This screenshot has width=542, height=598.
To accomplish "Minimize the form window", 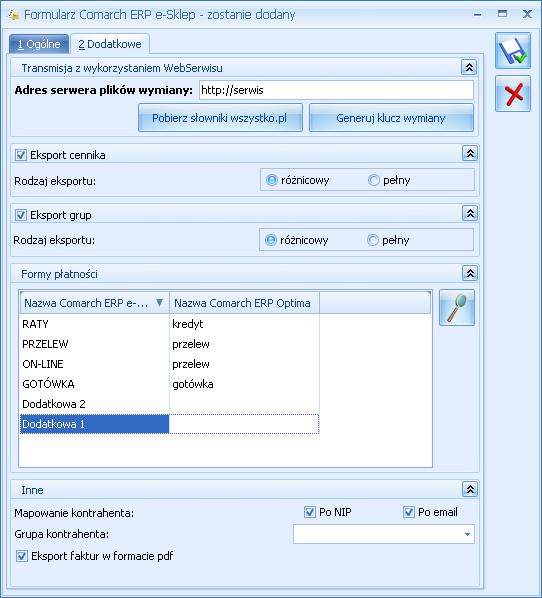I will tap(478, 14).
